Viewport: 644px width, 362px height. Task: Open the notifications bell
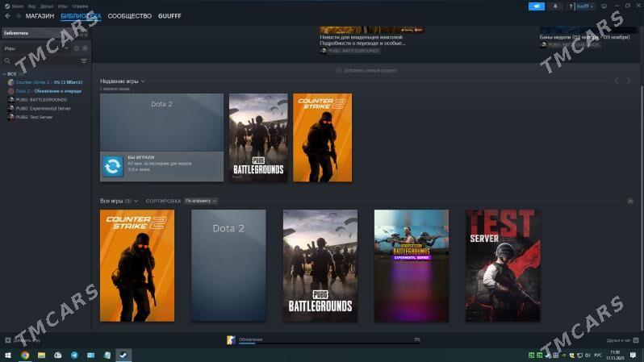pos(555,6)
